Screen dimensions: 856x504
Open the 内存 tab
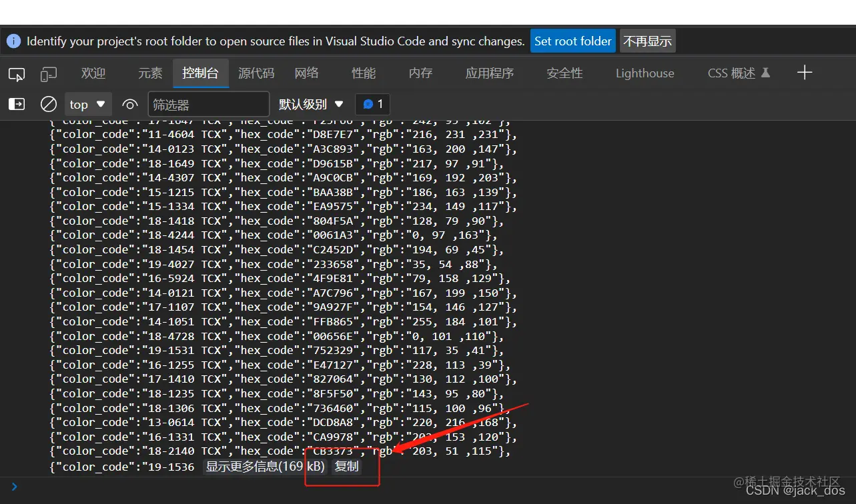[x=420, y=73]
